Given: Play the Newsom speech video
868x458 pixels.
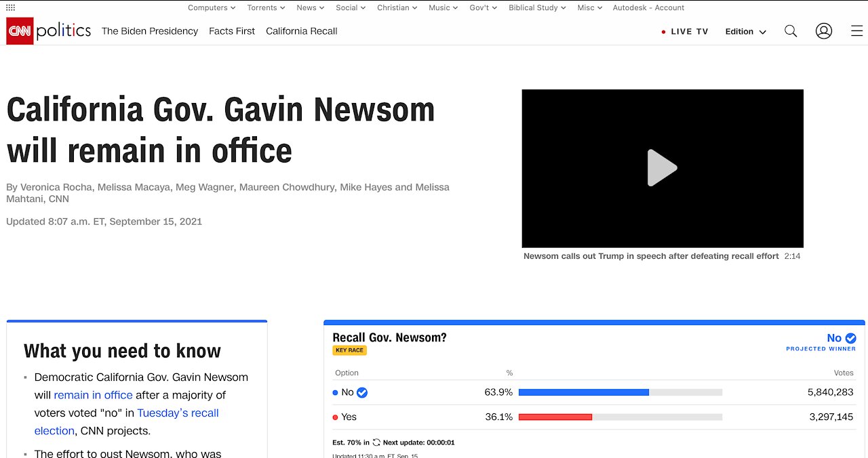Looking at the screenshot, I should click(x=663, y=168).
